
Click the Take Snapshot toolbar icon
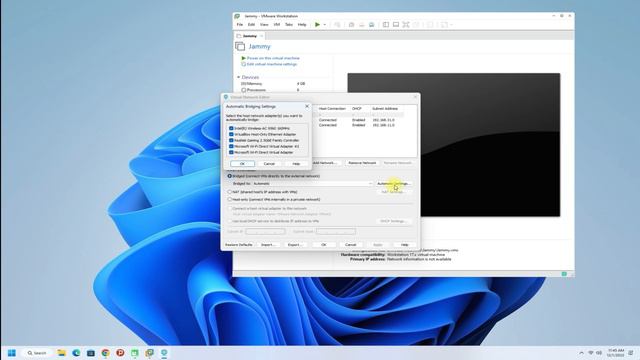click(351, 24)
